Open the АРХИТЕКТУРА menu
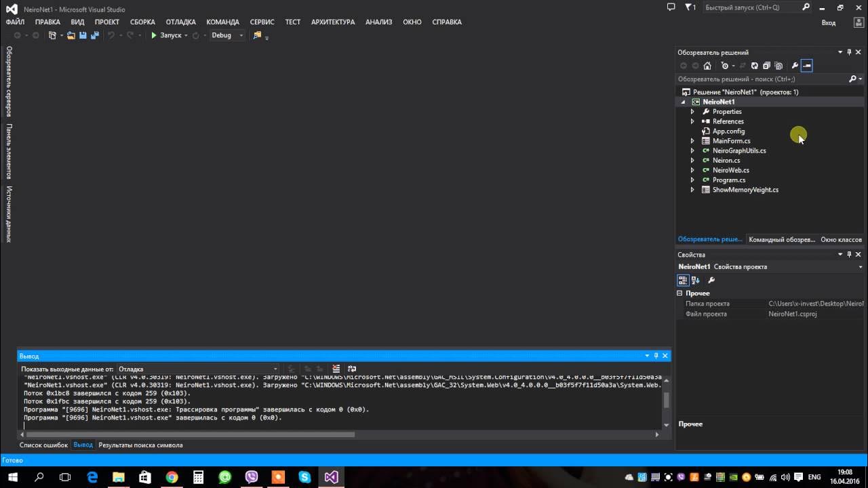Screen dimensions: 868x488 (x=333, y=22)
